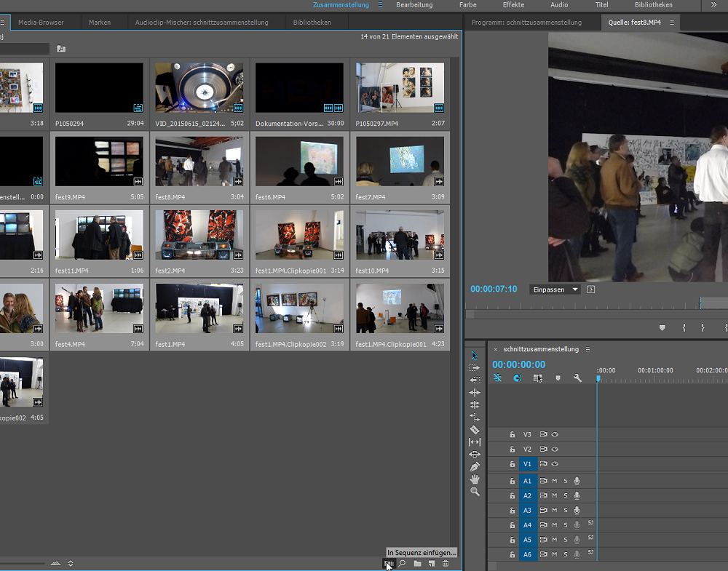728x571 pixels.
Task: Toggle track output eye for V3
Action: 555,435
